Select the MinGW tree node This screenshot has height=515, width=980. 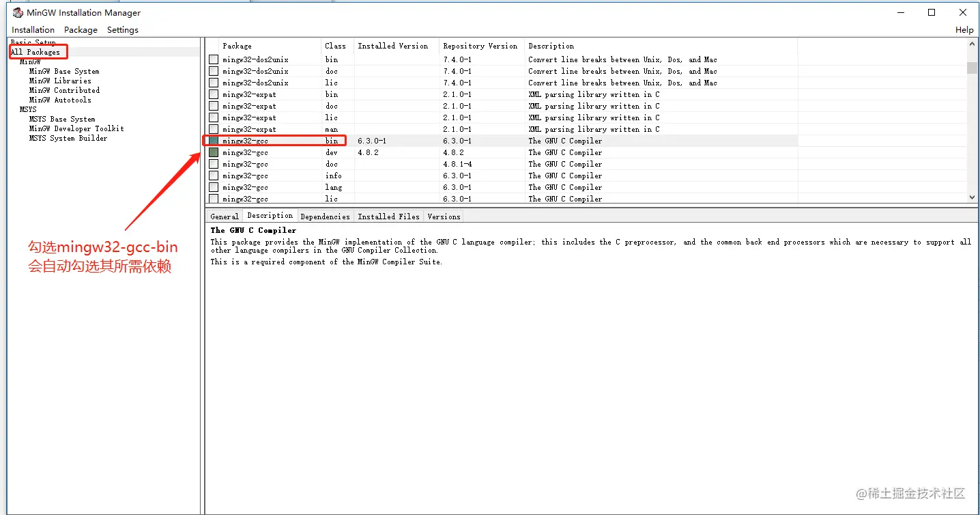coord(30,61)
